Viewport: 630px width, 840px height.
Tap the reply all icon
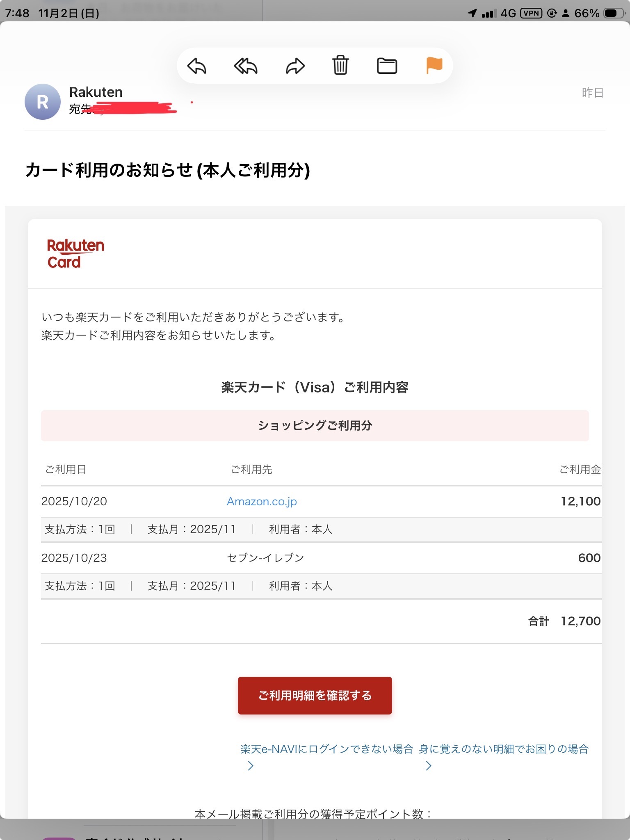coord(246,66)
